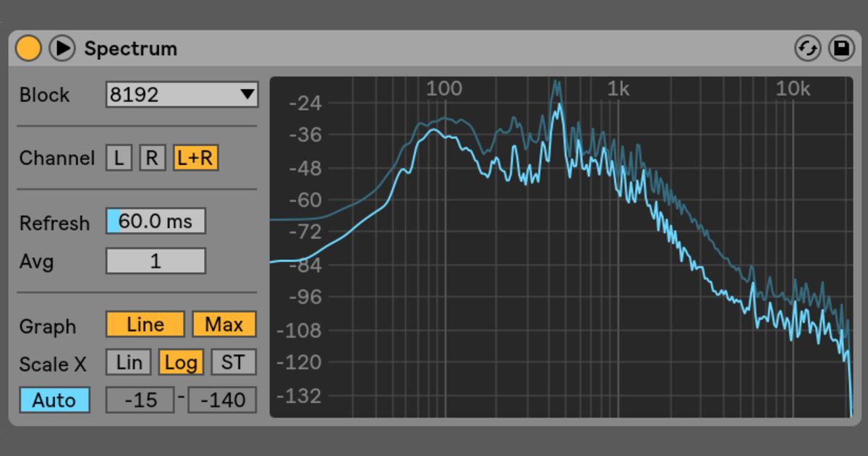The width and height of the screenshot is (868, 456).
Task: Select the R channel button
Action: 152,158
